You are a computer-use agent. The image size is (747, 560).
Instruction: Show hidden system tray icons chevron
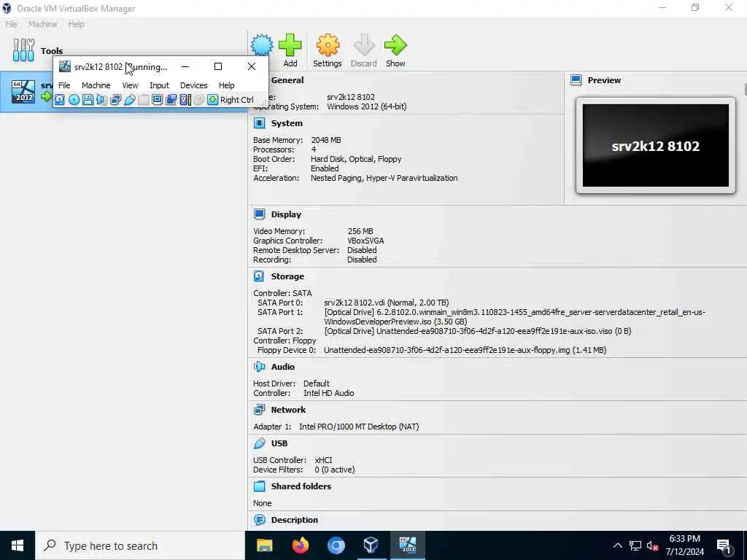click(617, 545)
